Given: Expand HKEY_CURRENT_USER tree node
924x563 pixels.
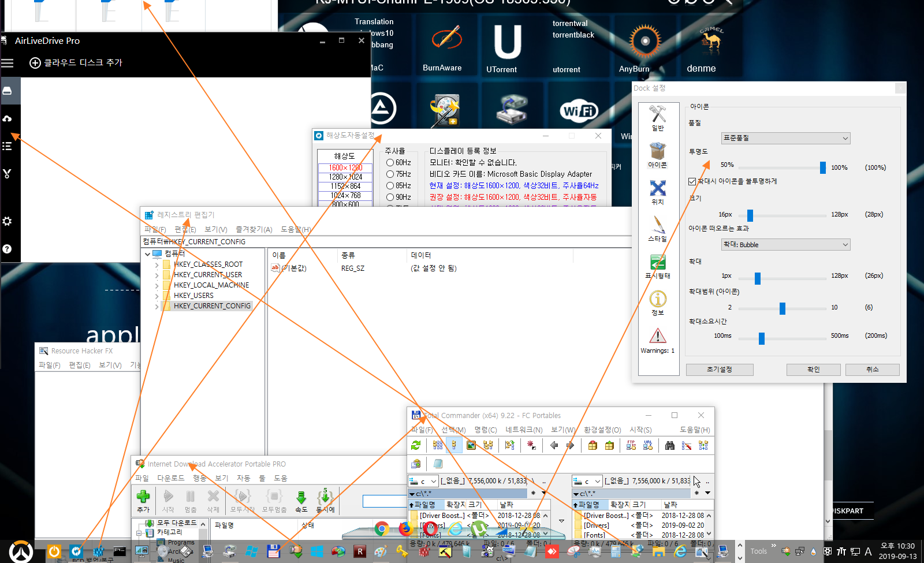Looking at the screenshot, I should (157, 275).
